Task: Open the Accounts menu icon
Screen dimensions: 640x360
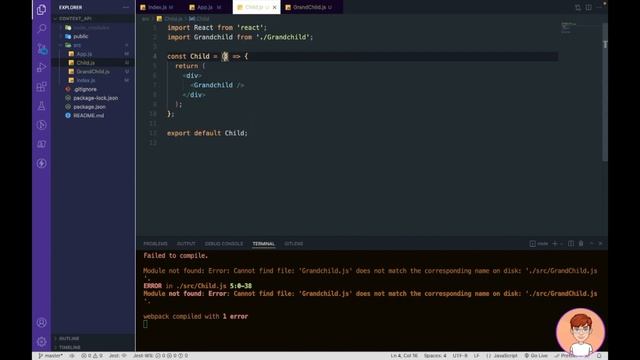Action: click(x=41, y=322)
